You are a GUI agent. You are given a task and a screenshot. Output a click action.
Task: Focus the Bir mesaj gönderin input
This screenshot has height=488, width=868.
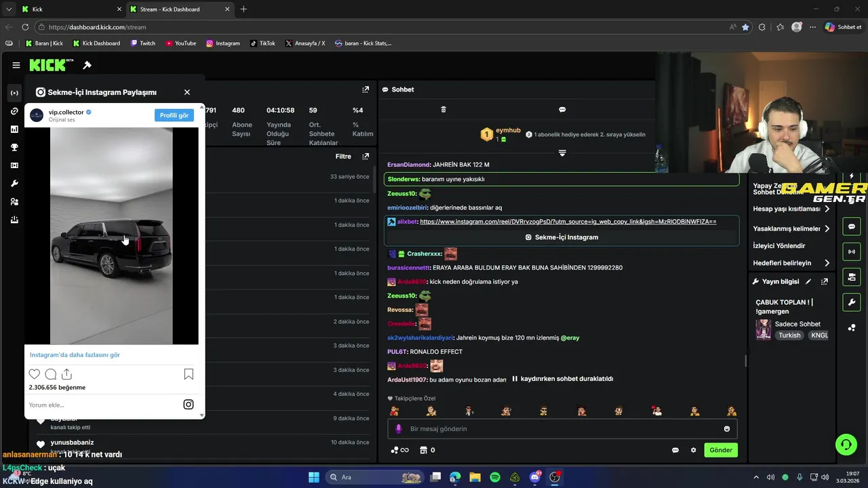point(562,429)
